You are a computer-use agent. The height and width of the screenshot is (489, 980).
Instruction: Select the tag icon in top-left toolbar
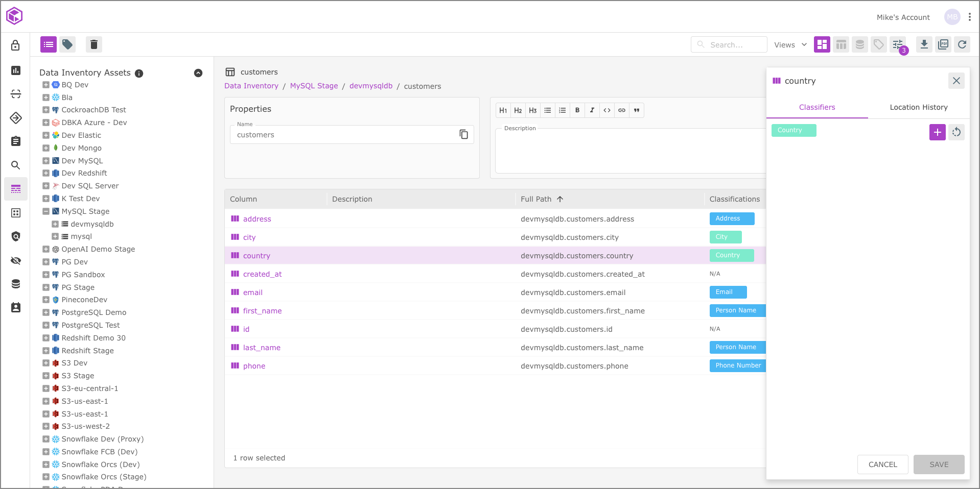[x=67, y=45]
